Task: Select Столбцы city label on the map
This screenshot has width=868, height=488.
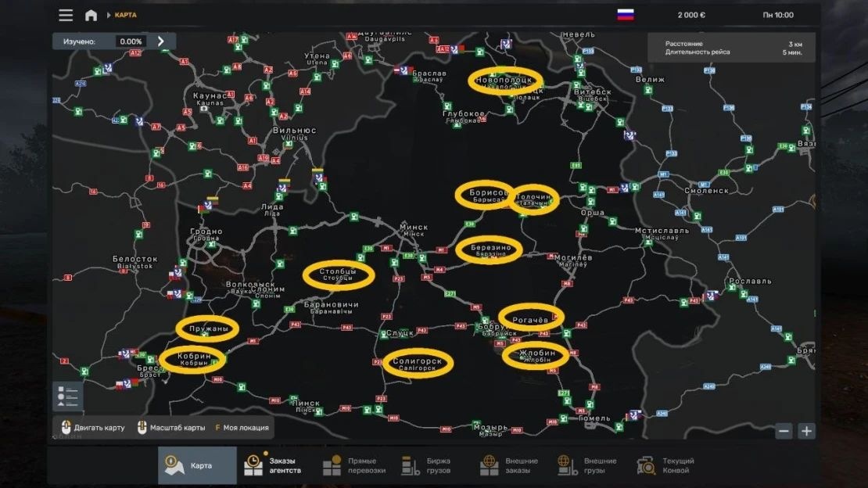Action: [x=338, y=271]
